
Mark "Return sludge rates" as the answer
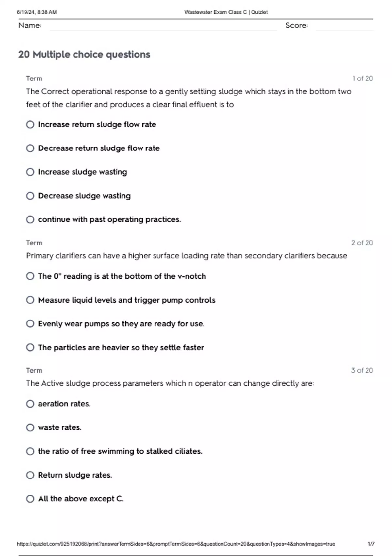[x=30, y=475]
